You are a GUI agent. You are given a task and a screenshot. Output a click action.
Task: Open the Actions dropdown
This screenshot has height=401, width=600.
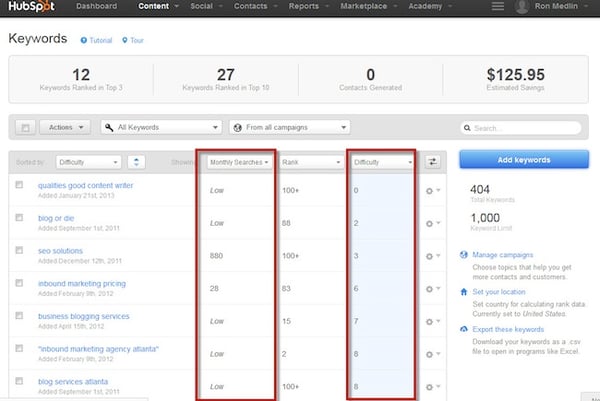(x=67, y=128)
